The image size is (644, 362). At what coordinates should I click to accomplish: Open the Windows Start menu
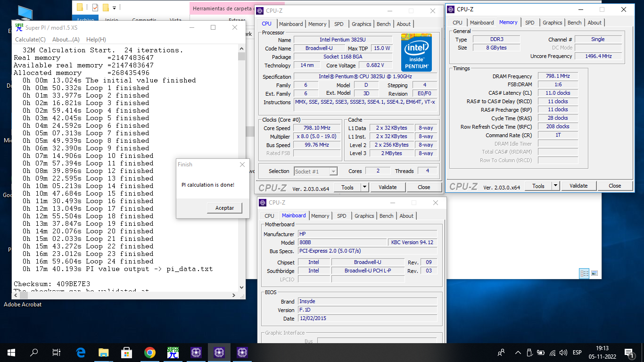point(11,353)
